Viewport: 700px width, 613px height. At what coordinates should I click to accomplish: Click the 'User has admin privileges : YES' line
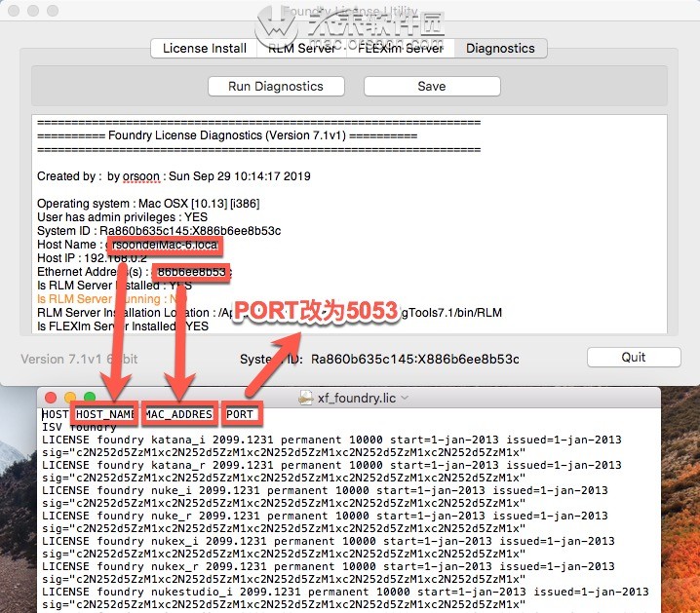122,217
